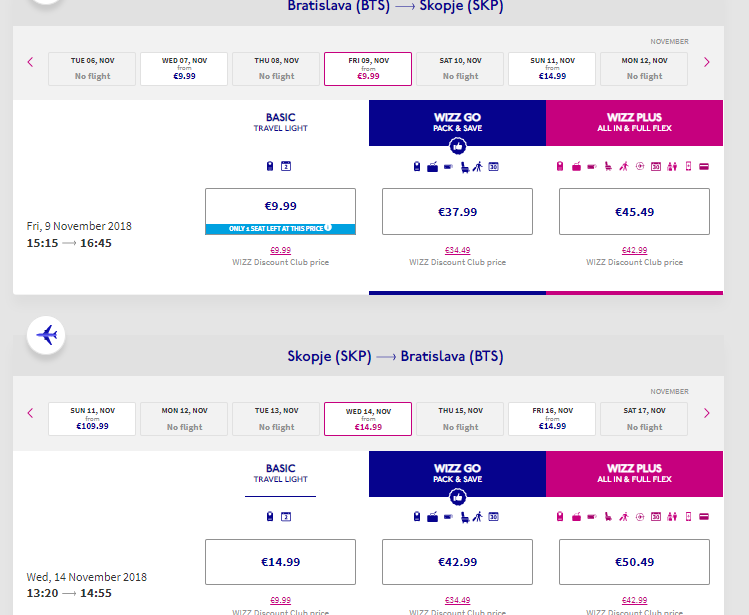This screenshot has height=615, width=749.
Task: Select outbound date Wed 07 Nov €9.99
Action: [184, 68]
